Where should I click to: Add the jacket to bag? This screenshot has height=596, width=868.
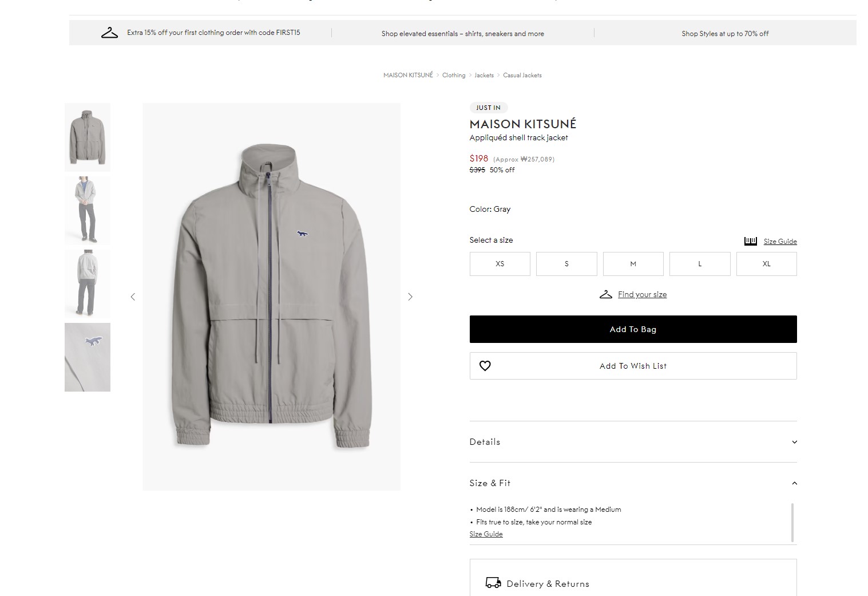tap(633, 329)
